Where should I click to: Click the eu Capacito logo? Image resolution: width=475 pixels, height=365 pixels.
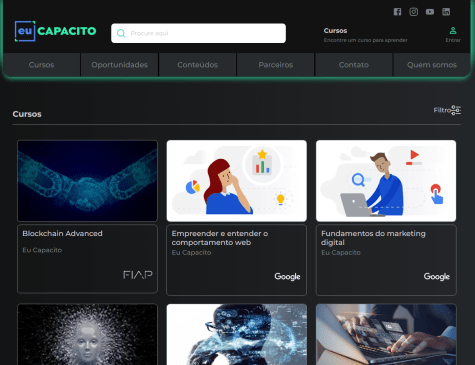point(55,31)
